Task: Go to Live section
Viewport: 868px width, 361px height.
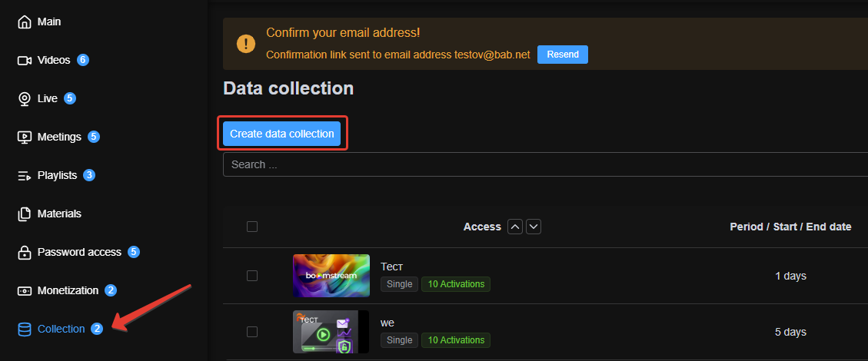Action: click(x=46, y=98)
